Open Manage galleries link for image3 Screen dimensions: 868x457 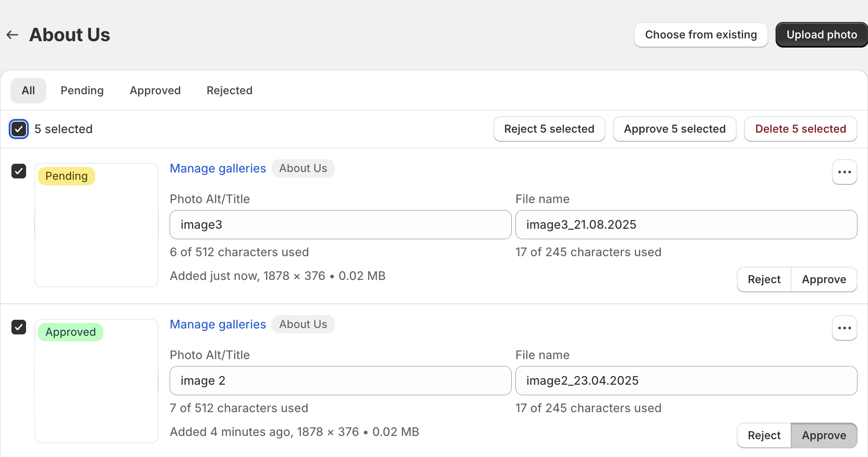[x=218, y=168]
